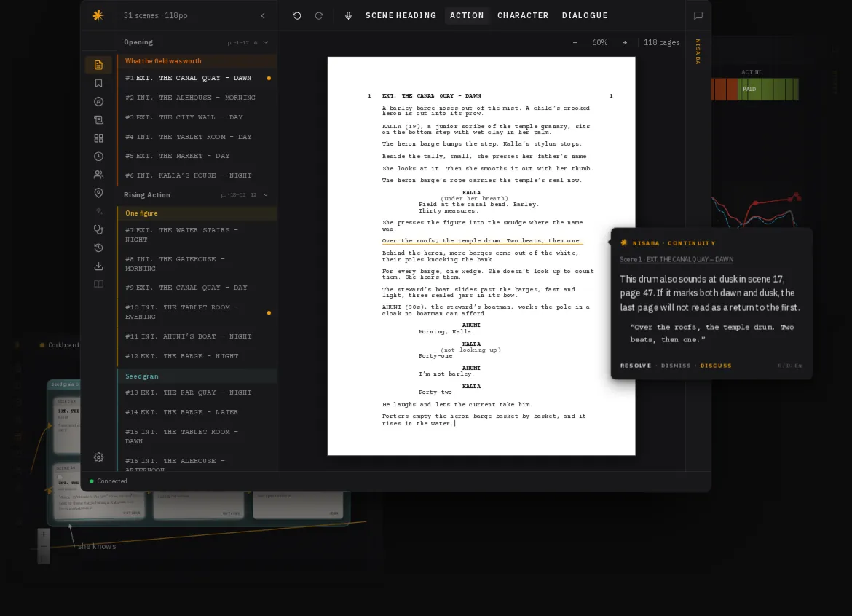Viewport: 852px width, 616px height.
Task: Go to scene #5 EXT. THE MARKET - DAY
Action: [x=197, y=156]
